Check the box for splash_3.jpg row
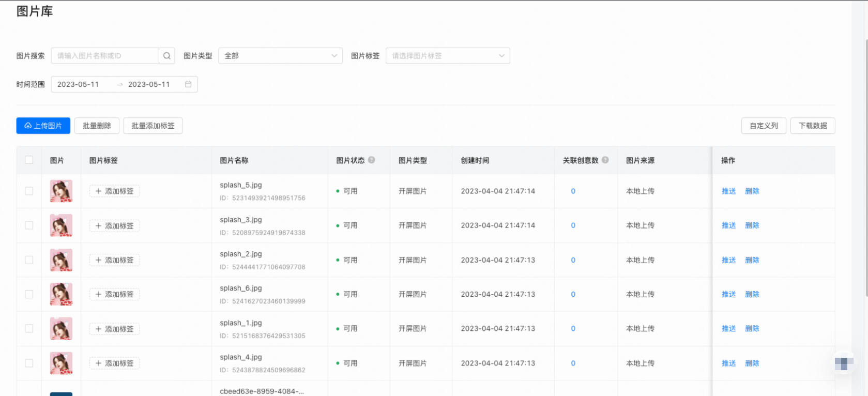Image resolution: width=868 pixels, height=396 pixels. (x=29, y=225)
